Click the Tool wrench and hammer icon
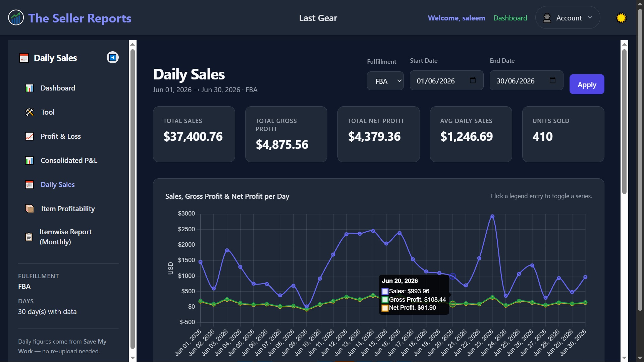This screenshot has height=362, width=644. [30, 112]
